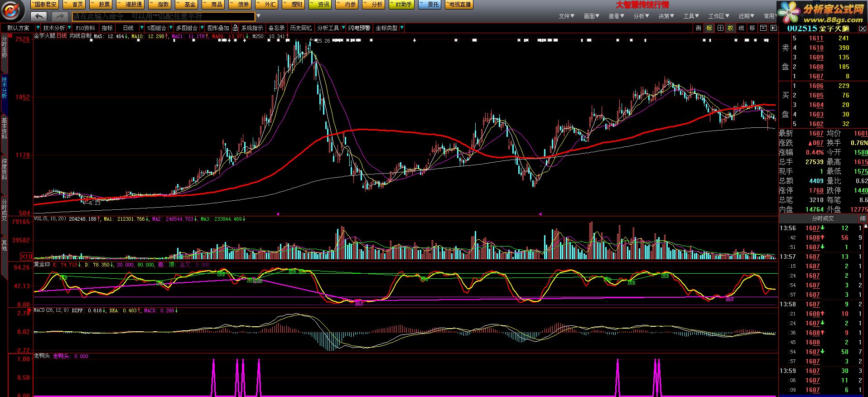Click the 均线自制 indicator label
Viewport: 868px width, 397px height.
(80, 36)
